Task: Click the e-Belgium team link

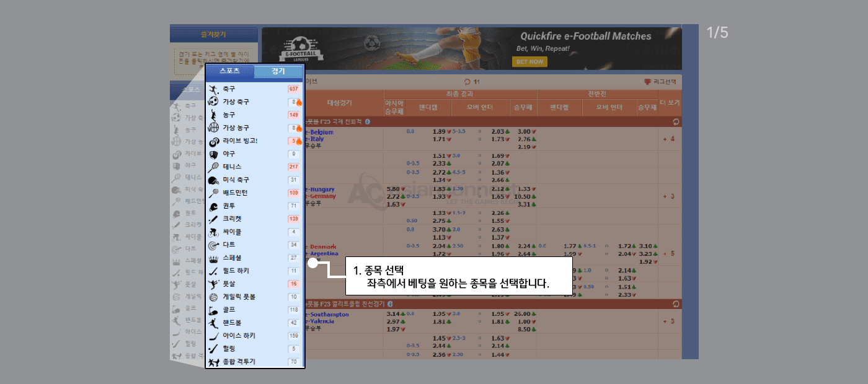Action: tap(320, 132)
